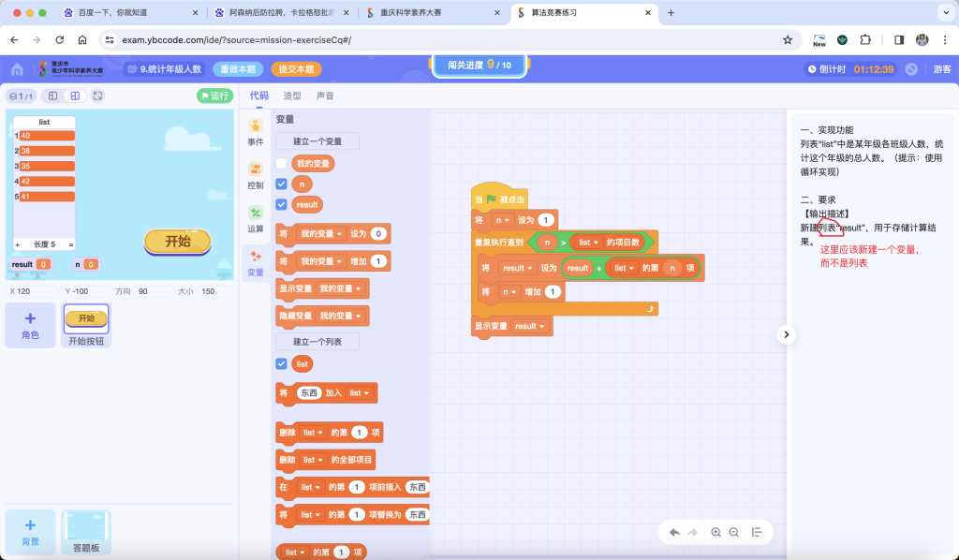
Task: Uncheck the n variable checkbox
Action: coord(281,184)
